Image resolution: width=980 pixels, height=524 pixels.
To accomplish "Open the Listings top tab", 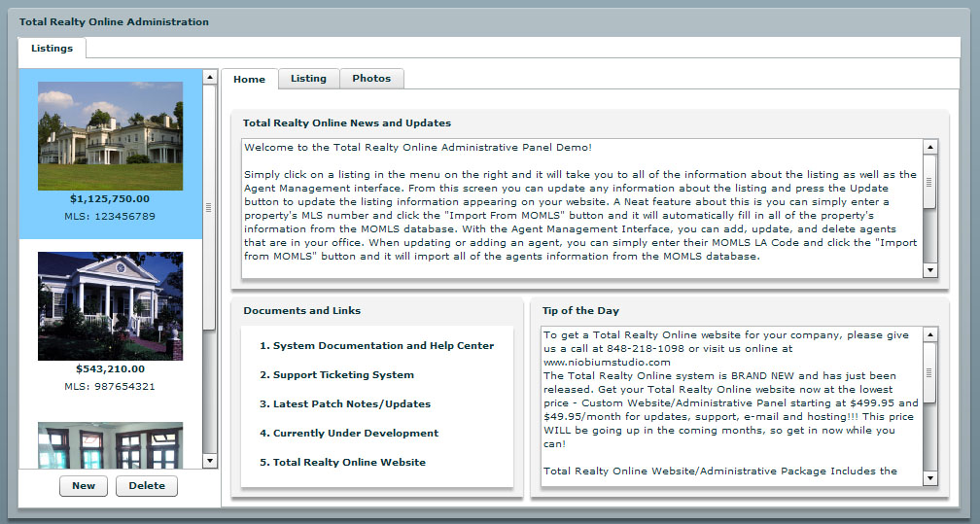I will click(52, 49).
